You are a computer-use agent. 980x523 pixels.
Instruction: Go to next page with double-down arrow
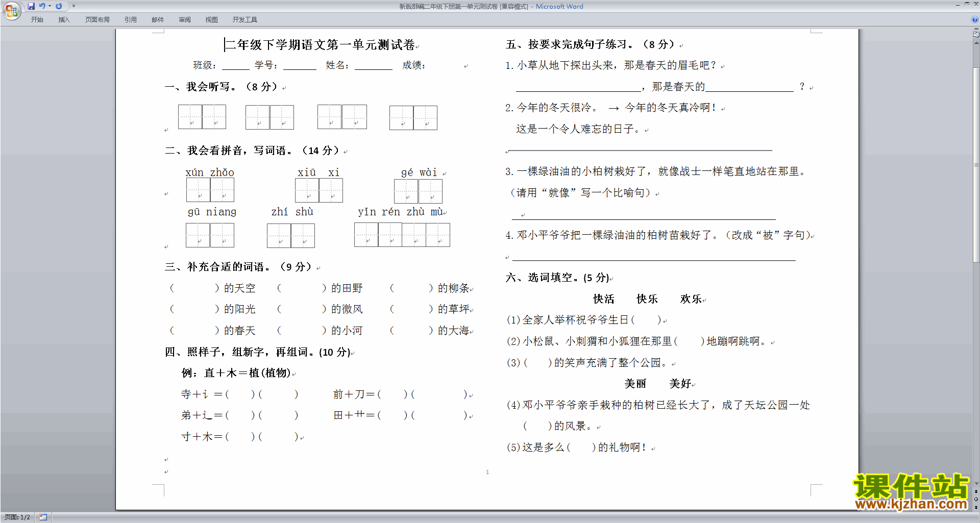click(976, 507)
